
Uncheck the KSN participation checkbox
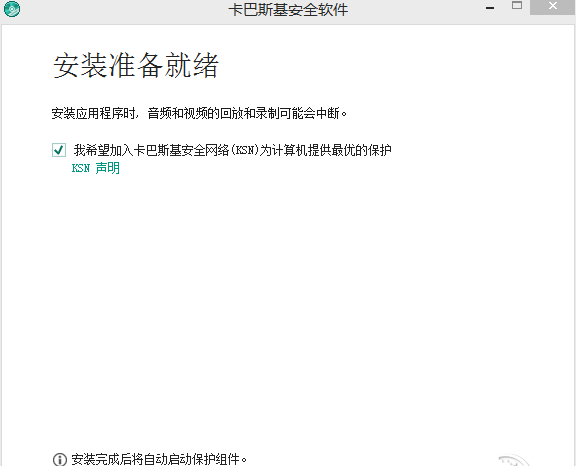59,150
